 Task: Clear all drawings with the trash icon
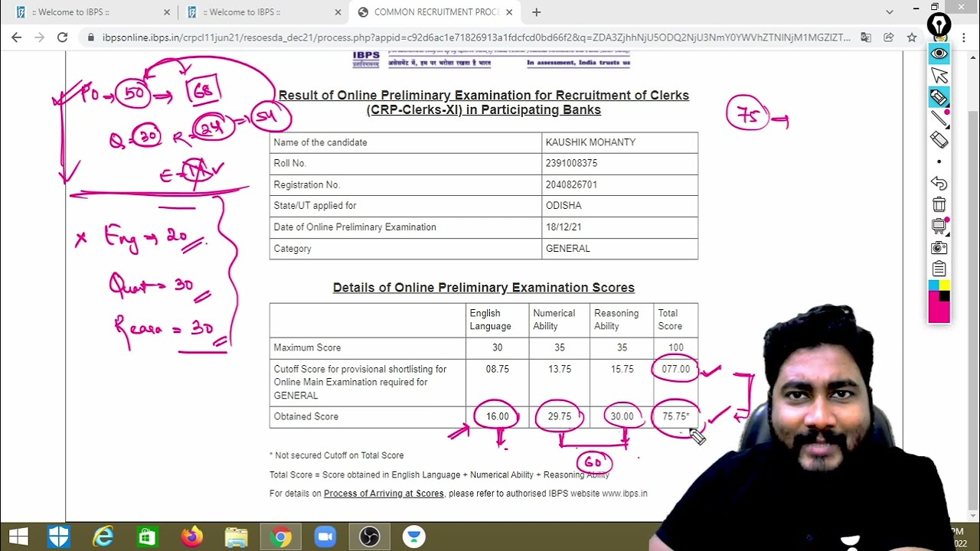click(939, 204)
